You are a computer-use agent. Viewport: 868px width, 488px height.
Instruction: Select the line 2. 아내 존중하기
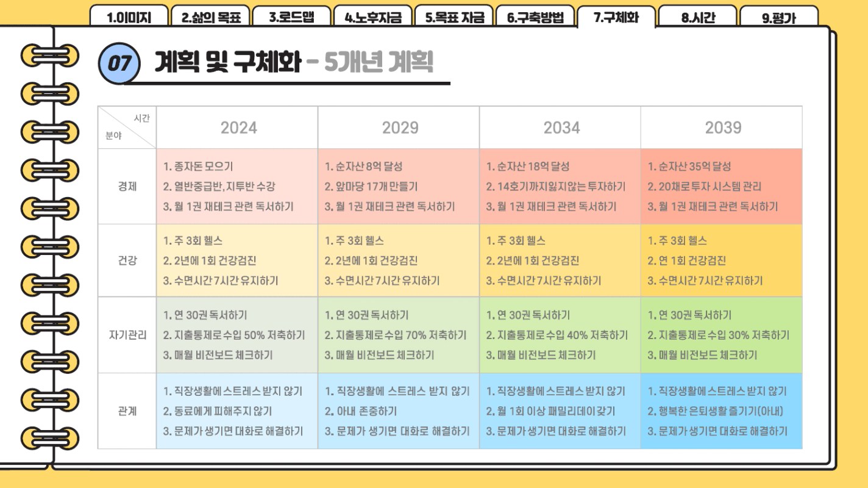point(361,411)
